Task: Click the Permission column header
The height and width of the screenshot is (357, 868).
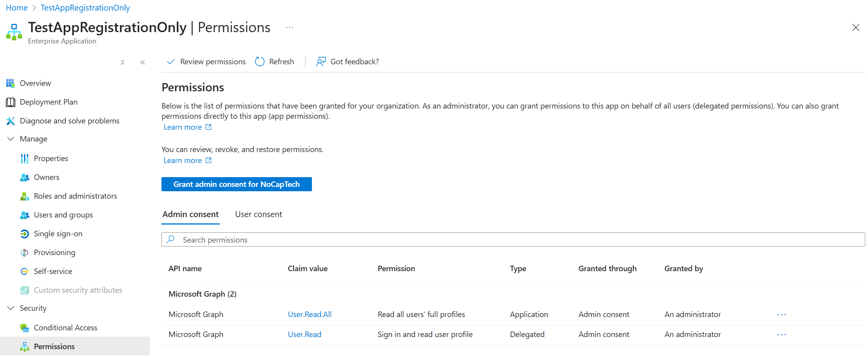Action: 396,268
